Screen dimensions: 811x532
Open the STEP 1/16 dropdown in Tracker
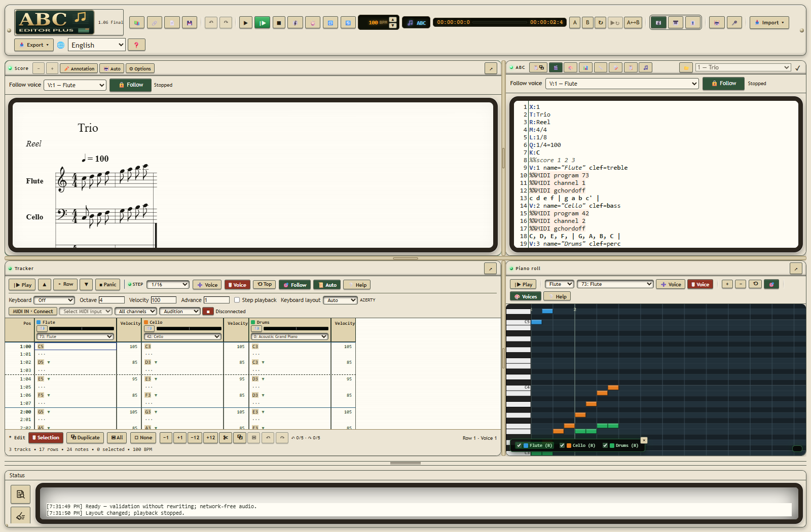point(168,285)
